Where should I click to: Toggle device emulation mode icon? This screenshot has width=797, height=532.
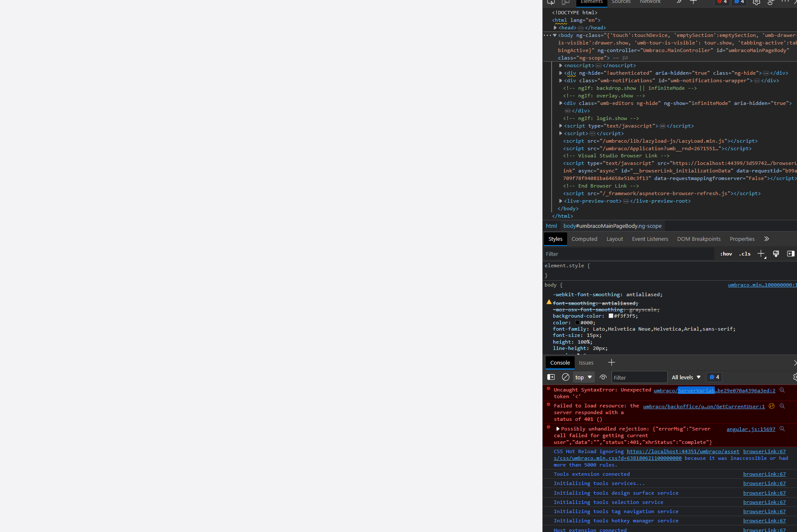click(x=565, y=2)
